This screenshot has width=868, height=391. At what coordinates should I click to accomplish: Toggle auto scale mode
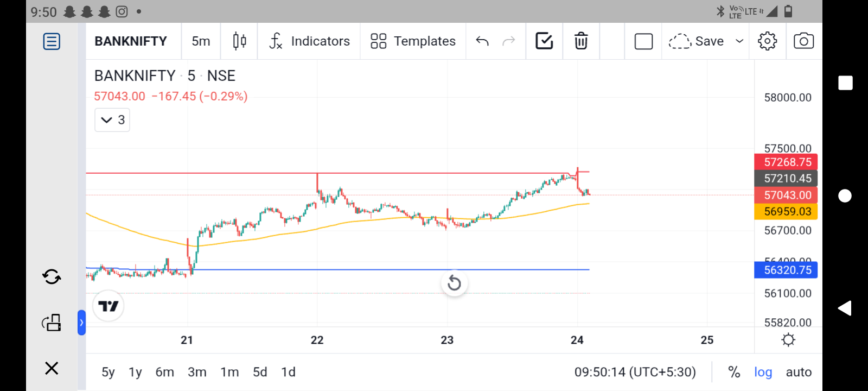click(799, 372)
